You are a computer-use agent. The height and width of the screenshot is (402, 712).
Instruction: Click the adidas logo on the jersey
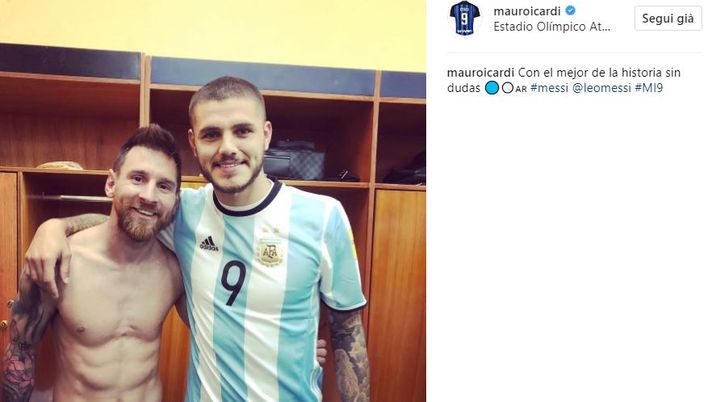pyautogui.click(x=209, y=244)
